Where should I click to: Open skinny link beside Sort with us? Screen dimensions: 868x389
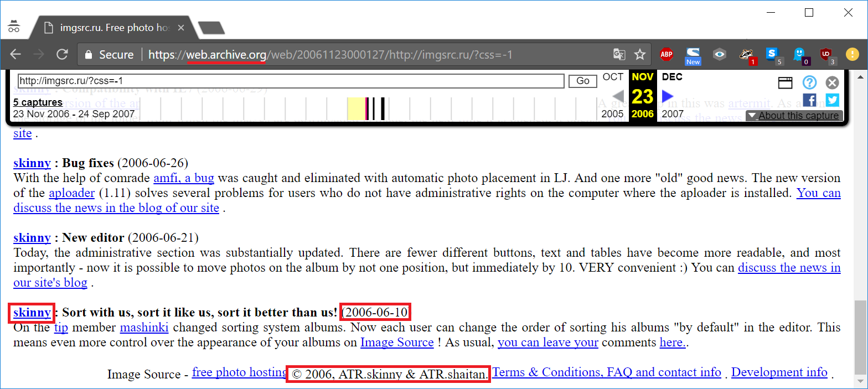point(32,312)
